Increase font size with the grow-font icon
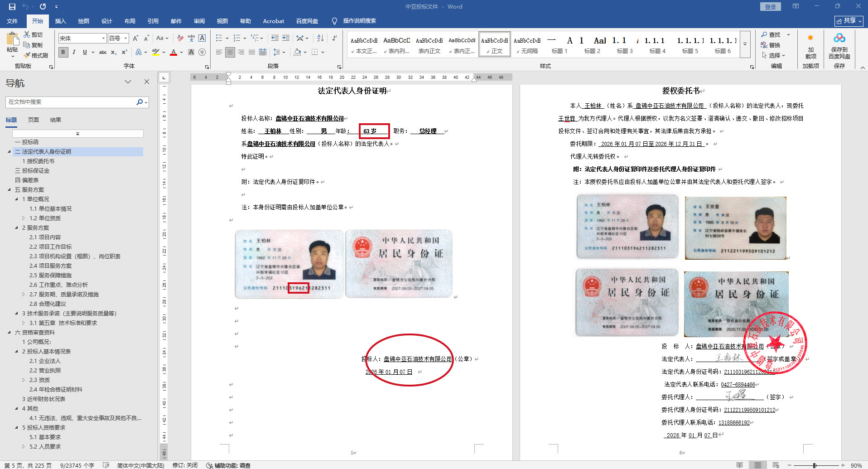Viewport: 868px width, 469px height. pos(135,38)
